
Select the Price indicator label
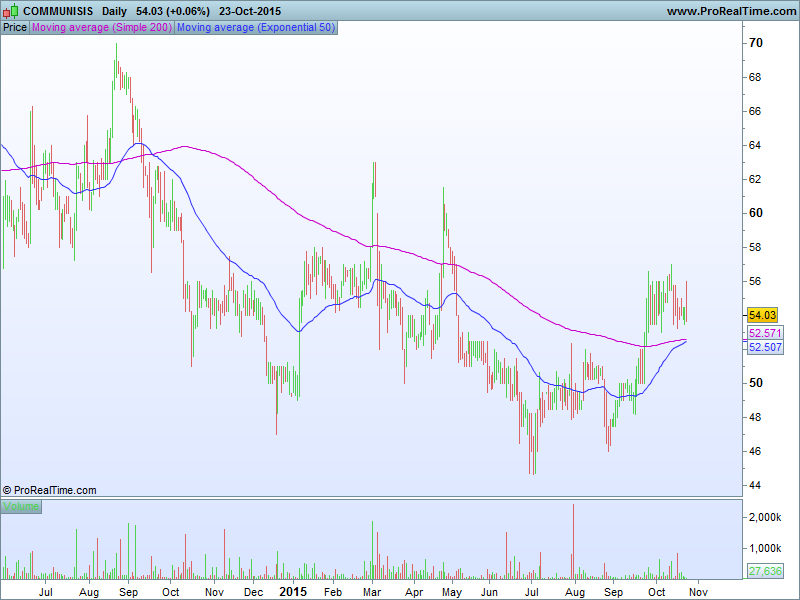(15, 28)
